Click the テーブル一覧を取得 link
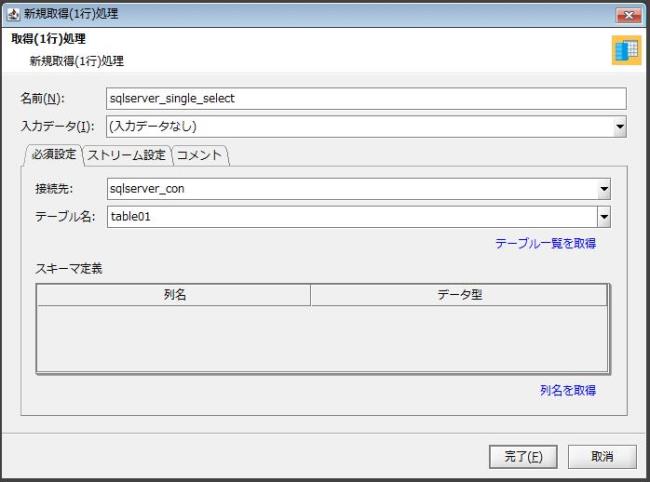This screenshot has width=650, height=482. [545, 243]
